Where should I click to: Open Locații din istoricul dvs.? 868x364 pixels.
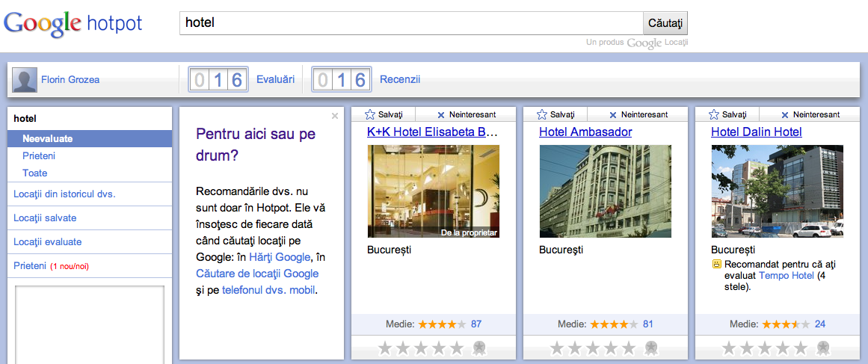[64, 194]
